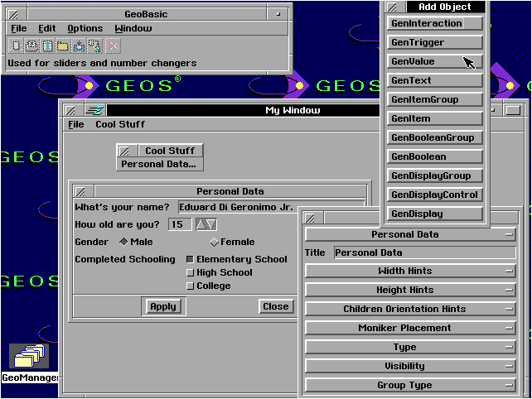Click the first icon in GeoBasic toolbar
The width and height of the screenshot is (532, 399).
pos(16,46)
